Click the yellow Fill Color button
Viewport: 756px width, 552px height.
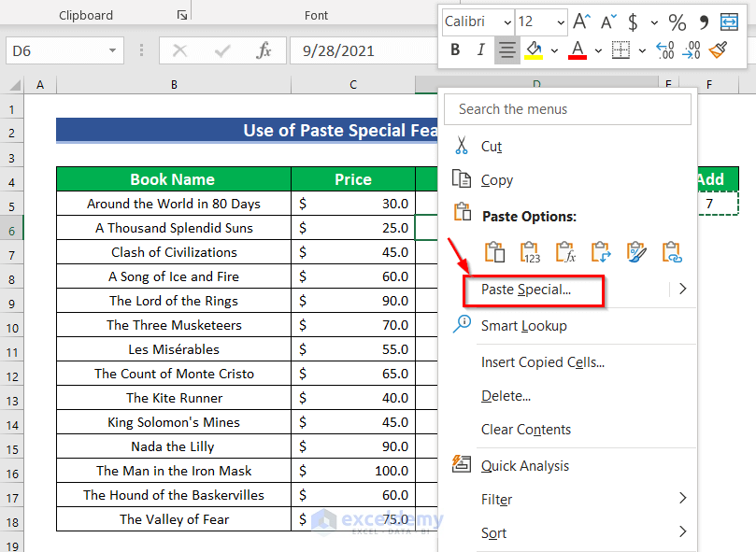[535, 50]
